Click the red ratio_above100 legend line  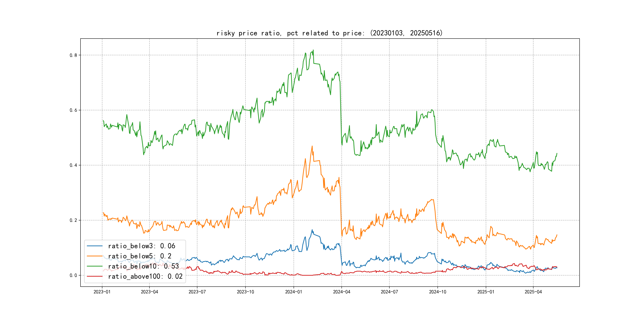click(94, 276)
